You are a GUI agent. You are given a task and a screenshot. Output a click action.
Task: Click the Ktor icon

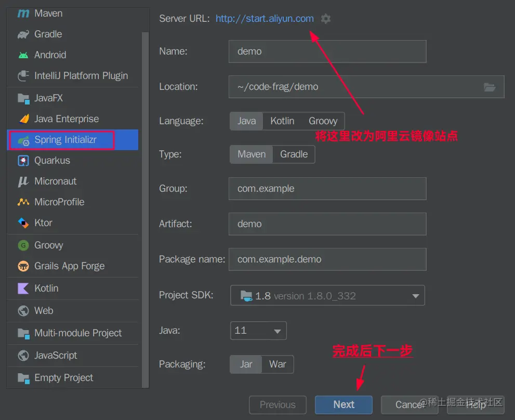23,223
